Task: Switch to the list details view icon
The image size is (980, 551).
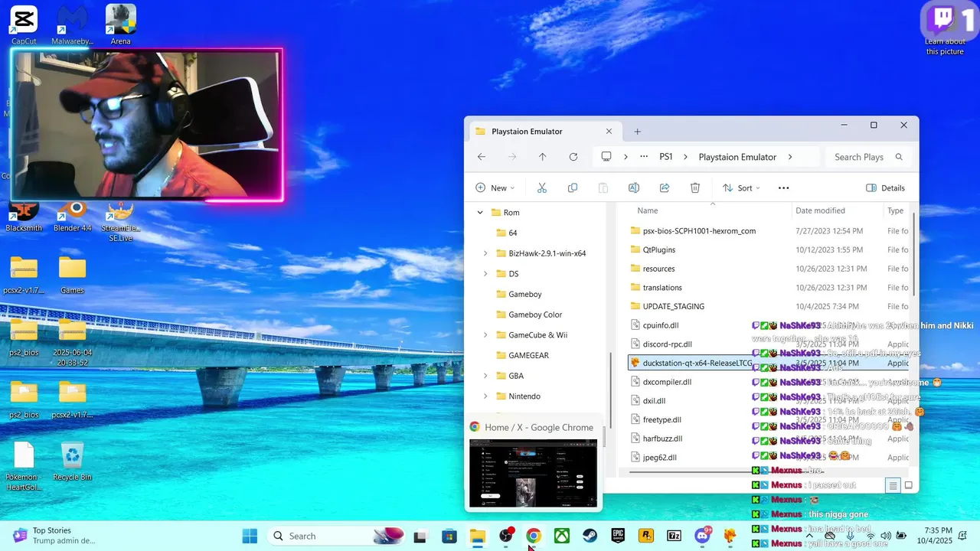Action: 893,485
